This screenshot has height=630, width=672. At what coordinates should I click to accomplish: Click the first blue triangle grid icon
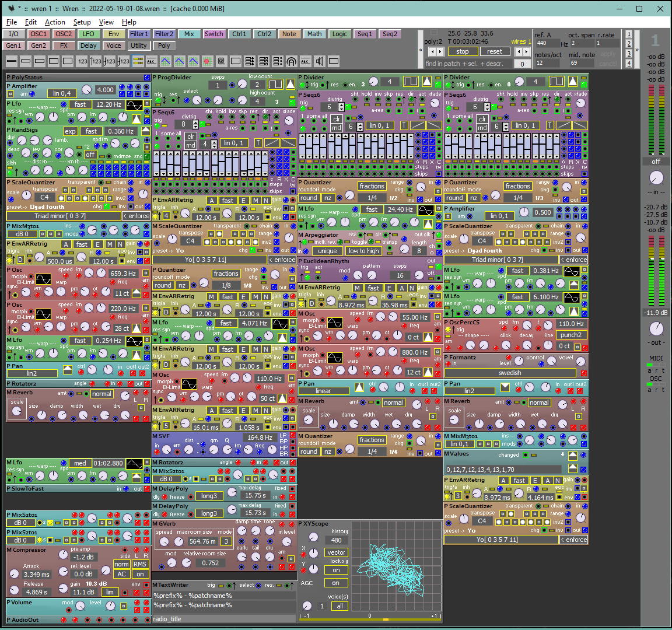tap(166, 61)
